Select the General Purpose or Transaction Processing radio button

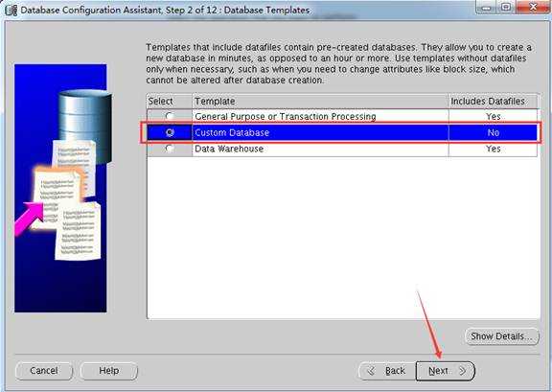click(170, 116)
